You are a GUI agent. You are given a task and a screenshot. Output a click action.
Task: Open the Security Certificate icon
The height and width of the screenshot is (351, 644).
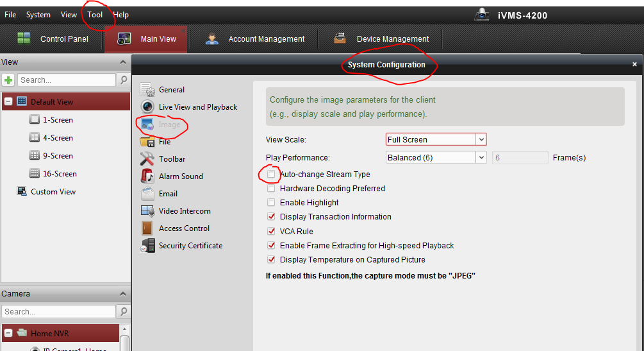[147, 246]
